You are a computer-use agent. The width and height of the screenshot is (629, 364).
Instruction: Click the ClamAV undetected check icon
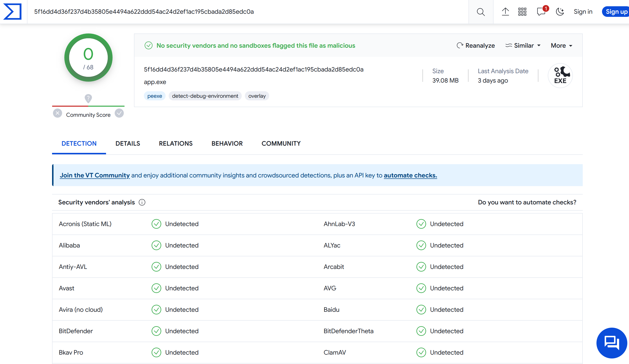coord(421,352)
